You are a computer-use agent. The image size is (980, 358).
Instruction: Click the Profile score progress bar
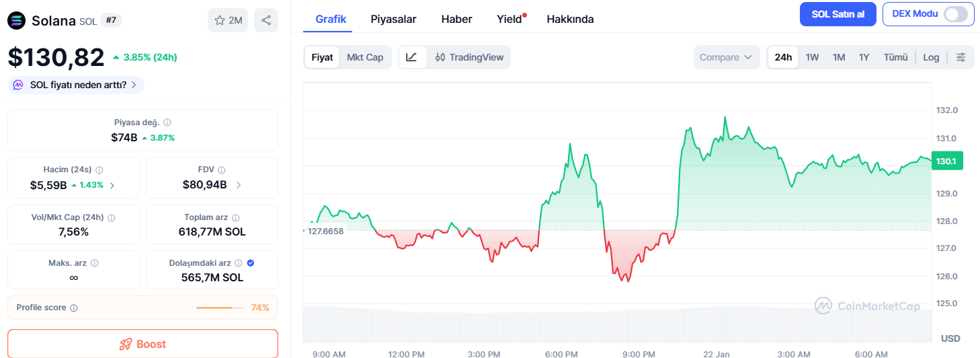click(220, 308)
